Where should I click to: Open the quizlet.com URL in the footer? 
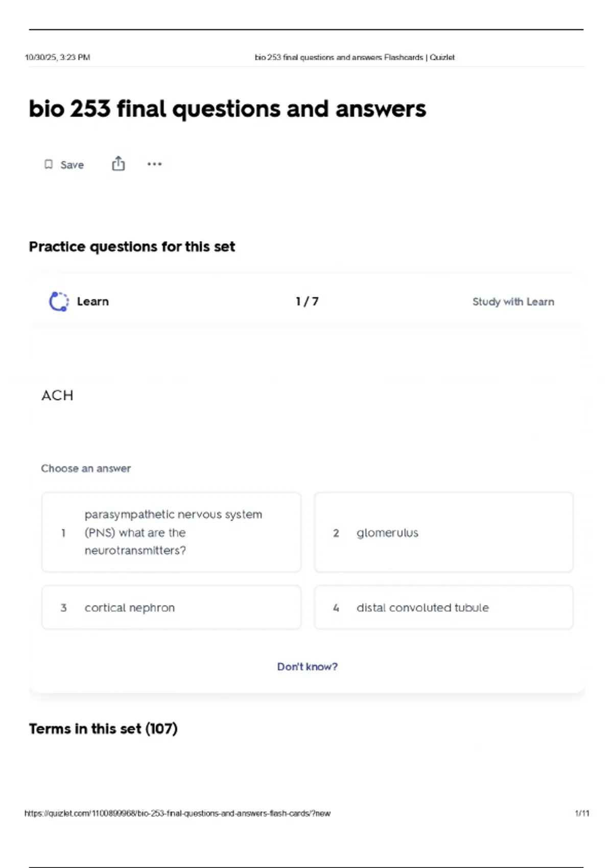pos(177,813)
